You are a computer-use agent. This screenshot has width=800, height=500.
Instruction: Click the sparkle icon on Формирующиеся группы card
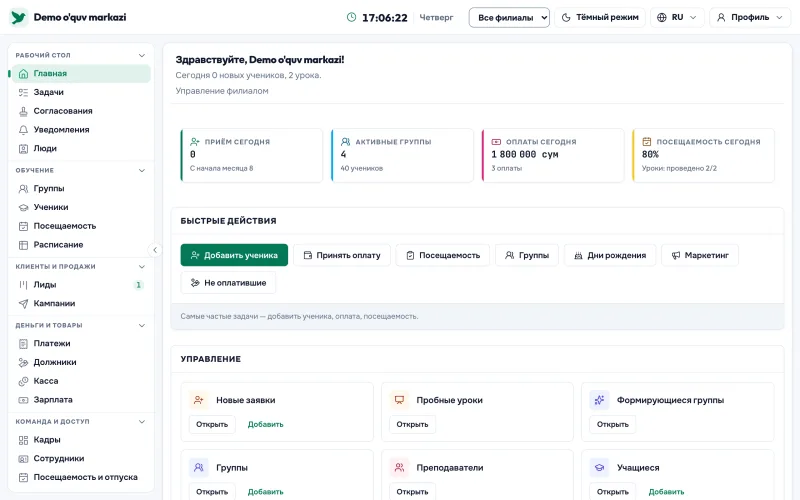pyautogui.click(x=599, y=400)
